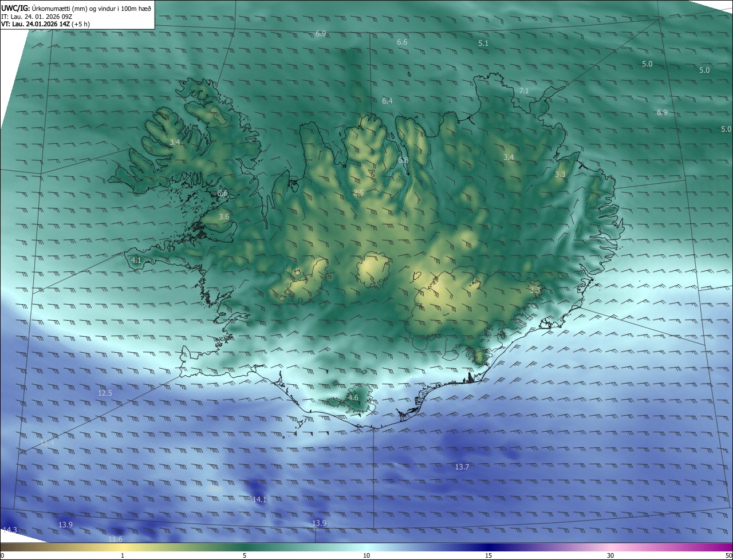Click the 4.1 value label on the map
Image resolution: width=733 pixels, height=560 pixels.
click(x=136, y=260)
